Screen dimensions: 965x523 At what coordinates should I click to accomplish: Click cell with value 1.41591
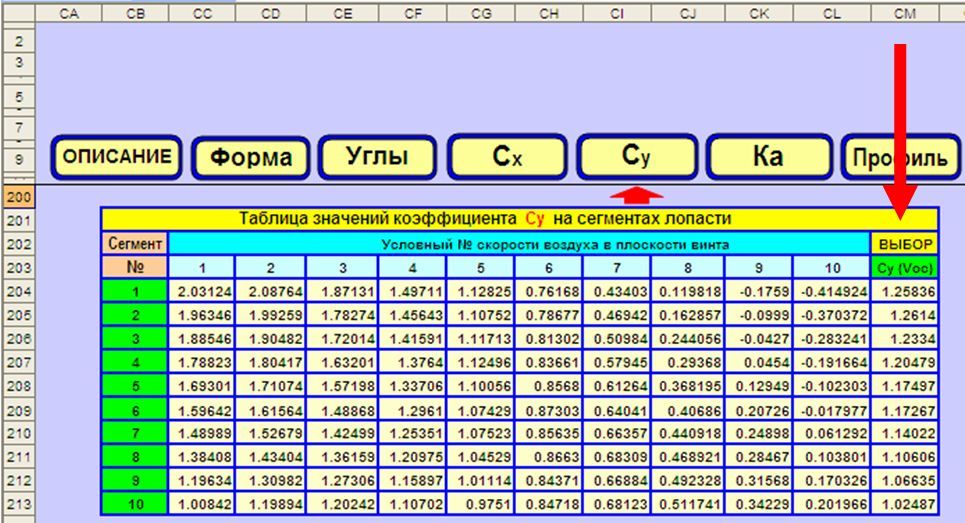[x=413, y=338]
